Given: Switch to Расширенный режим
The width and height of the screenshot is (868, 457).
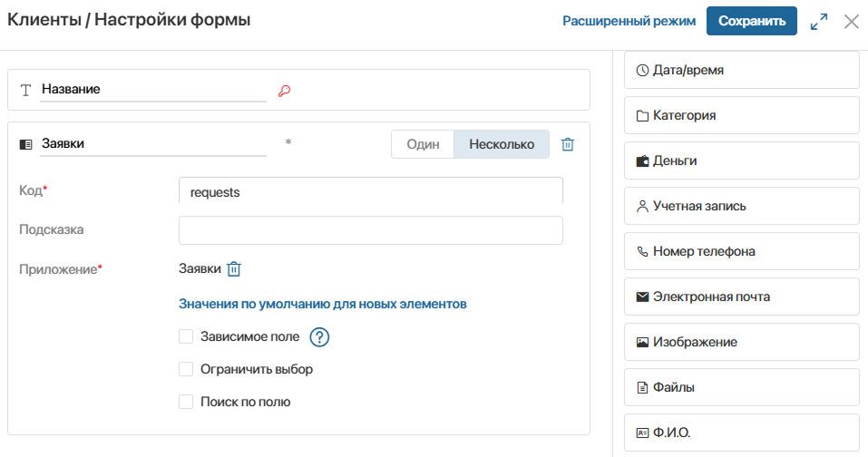Looking at the screenshot, I should [x=629, y=21].
